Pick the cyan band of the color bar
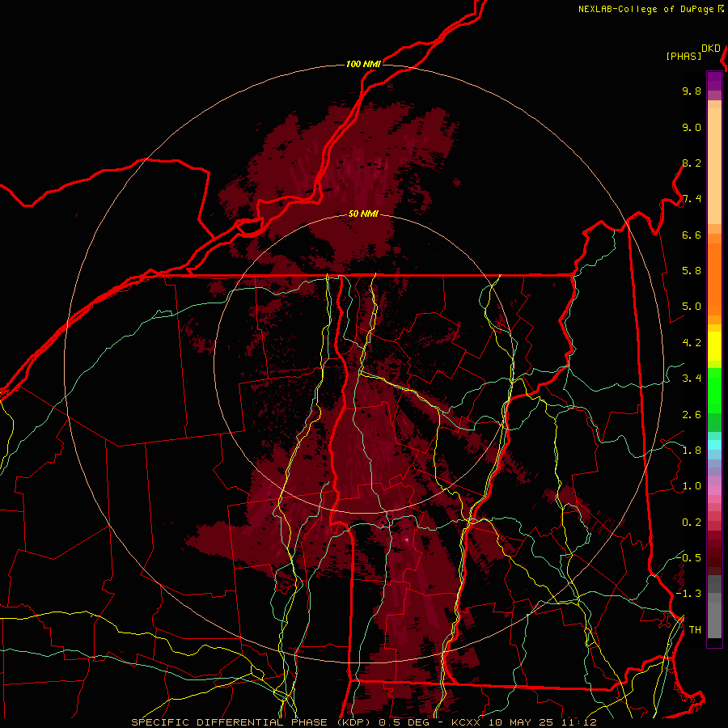This screenshot has width=728, height=728. (714, 445)
